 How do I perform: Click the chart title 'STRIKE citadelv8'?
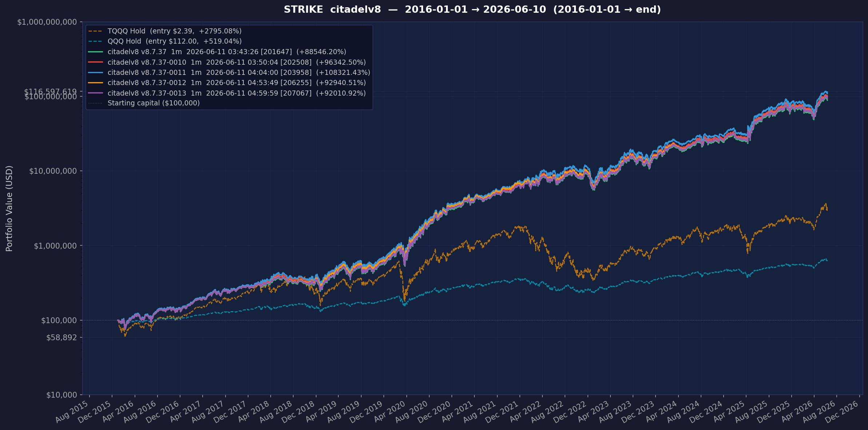[x=332, y=10]
